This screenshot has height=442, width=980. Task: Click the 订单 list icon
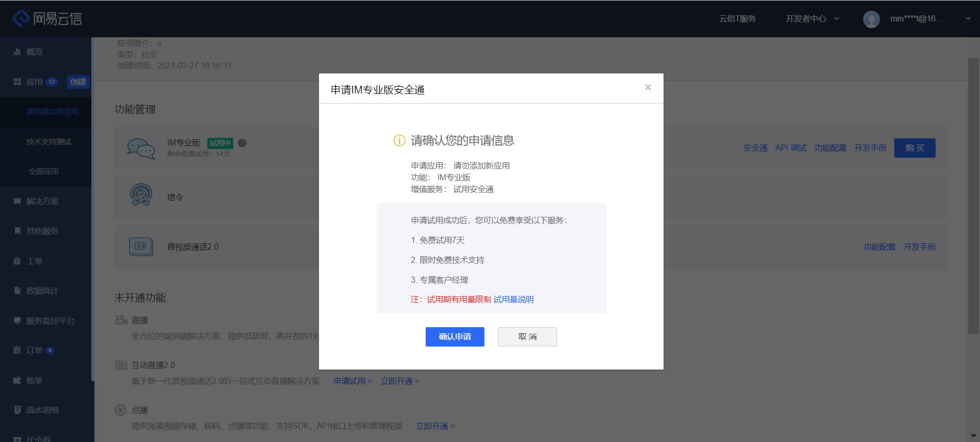click(17, 350)
